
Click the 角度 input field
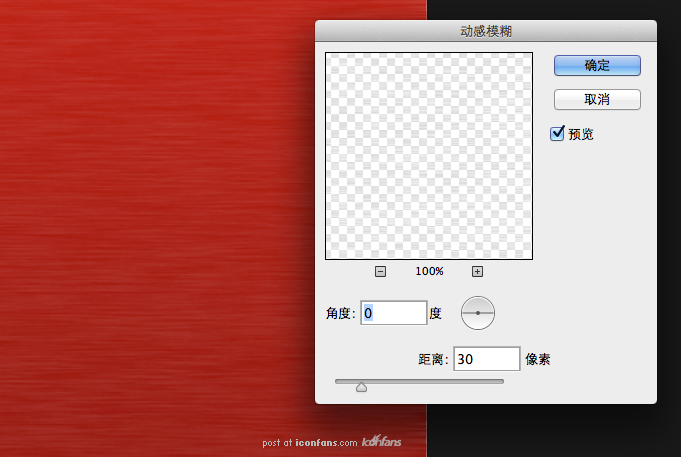pyautogui.click(x=393, y=313)
